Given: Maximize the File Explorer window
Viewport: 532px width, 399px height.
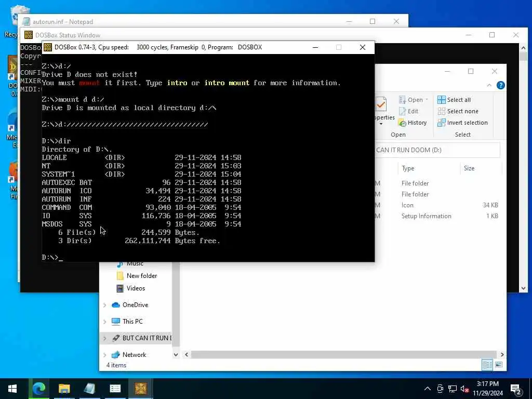Looking at the screenshot, I should (x=471, y=71).
